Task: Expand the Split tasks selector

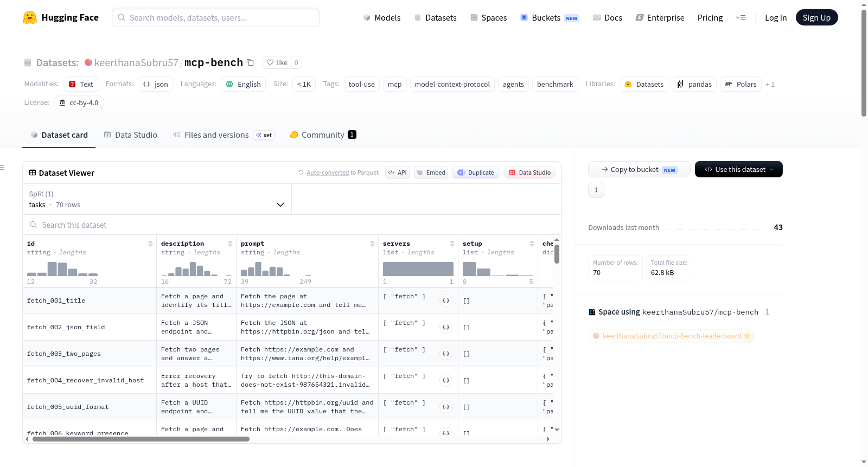Action: (157, 199)
